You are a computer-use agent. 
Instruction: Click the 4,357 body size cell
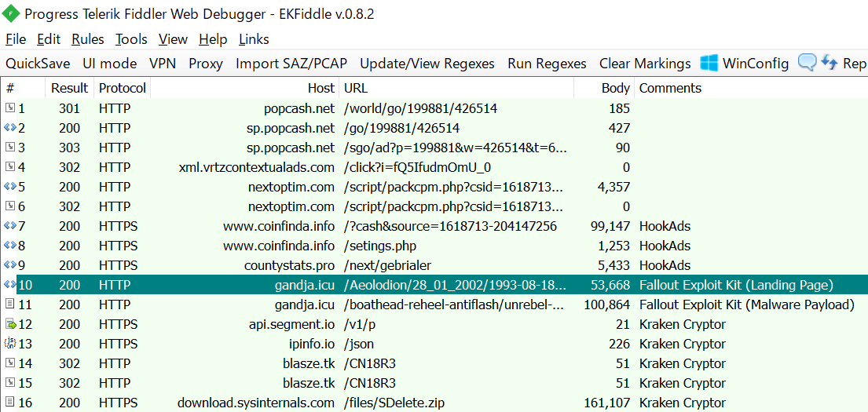613,186
